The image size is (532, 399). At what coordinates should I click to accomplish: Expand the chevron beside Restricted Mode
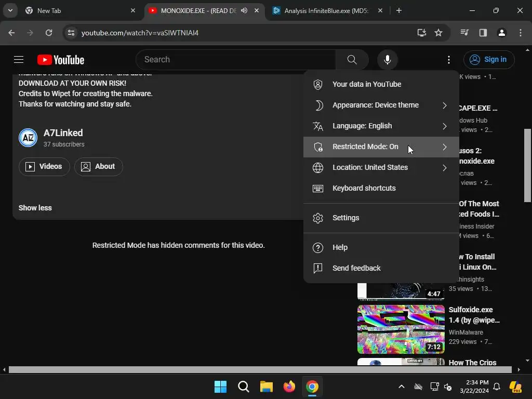point(445,147)
